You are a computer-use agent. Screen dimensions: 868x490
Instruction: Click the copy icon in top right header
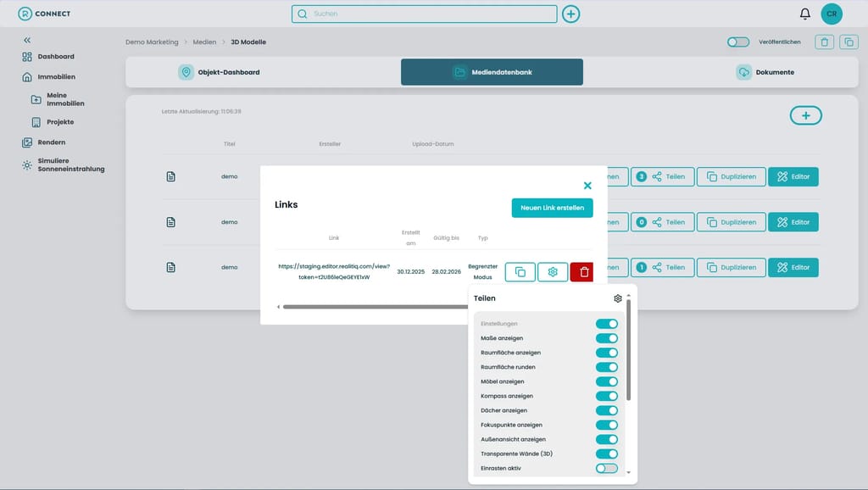pos(849,42)
